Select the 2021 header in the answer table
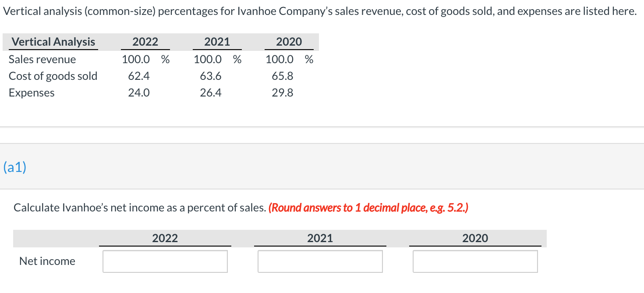This screenshot has width=644, height=293. pos(320,238)
